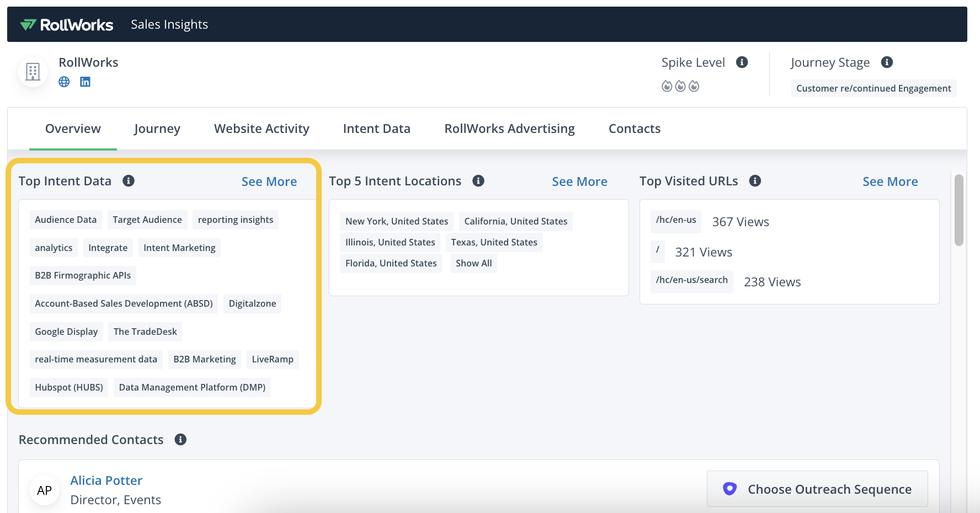Switch to the Website Activity tab
This screenshot has height=513, width=980.
tap(262, 129)
